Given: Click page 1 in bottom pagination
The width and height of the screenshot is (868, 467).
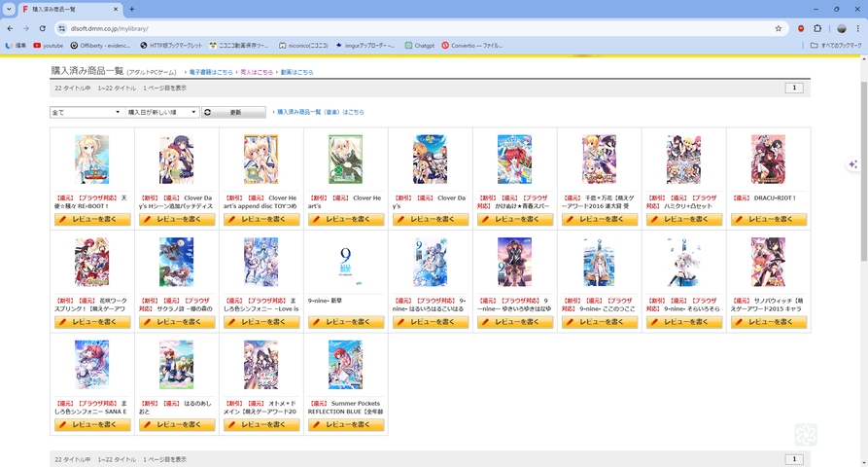Looking at the screenshot, I should click(794, 458).
